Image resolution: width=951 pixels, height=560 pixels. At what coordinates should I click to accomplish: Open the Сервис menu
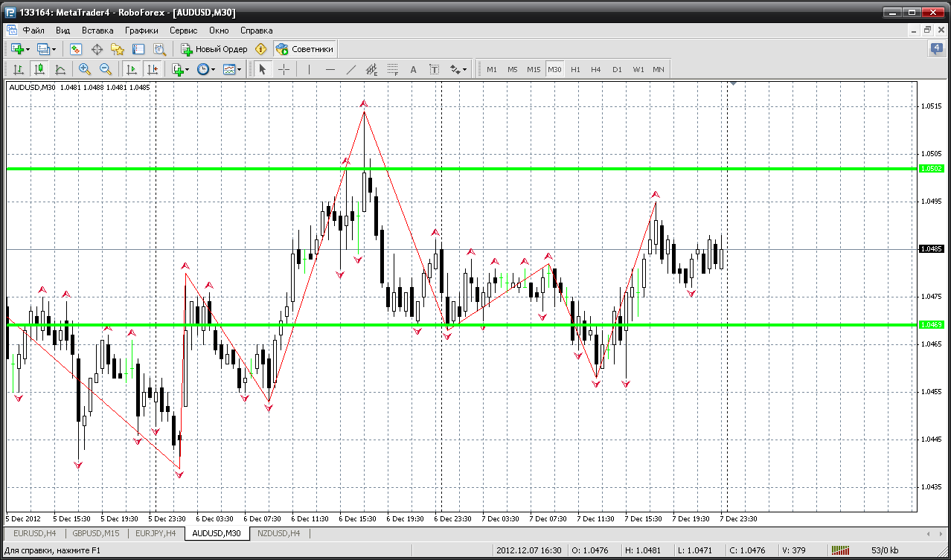(x=183, y=30)
